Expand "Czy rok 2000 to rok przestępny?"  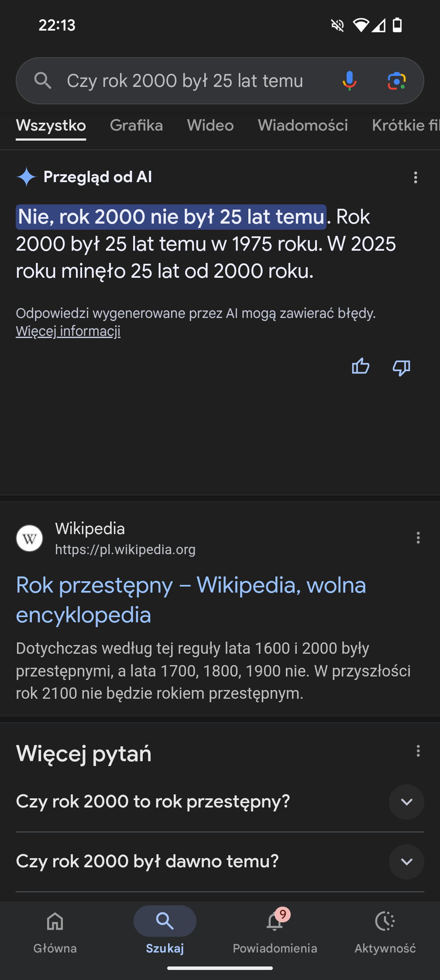[406, 802]
